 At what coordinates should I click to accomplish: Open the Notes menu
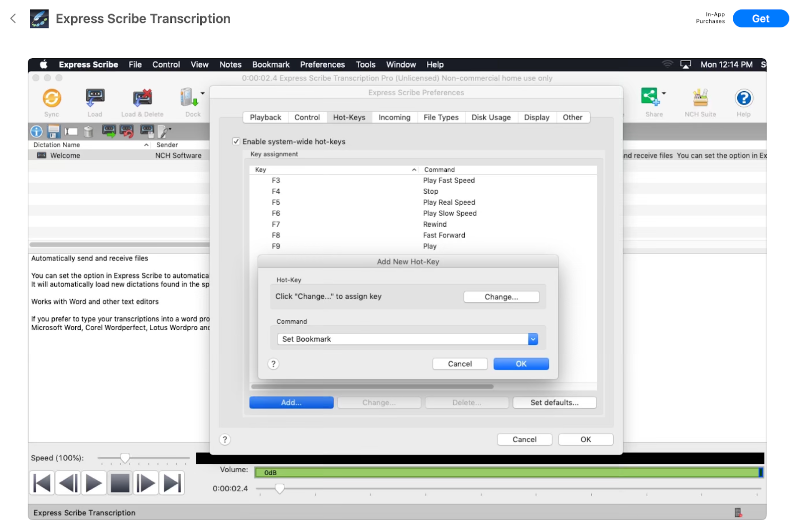pos(231,65)
